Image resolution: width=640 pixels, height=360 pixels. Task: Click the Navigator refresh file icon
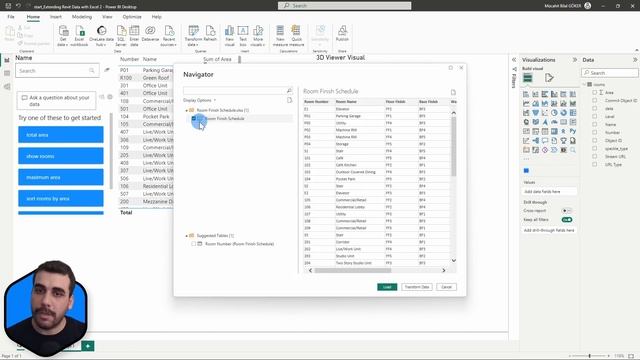pos(289,100)
